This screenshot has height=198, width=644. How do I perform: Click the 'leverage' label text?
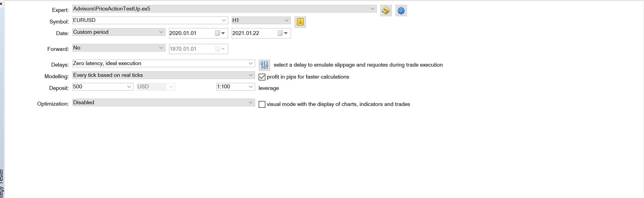[x=268, y=88]
